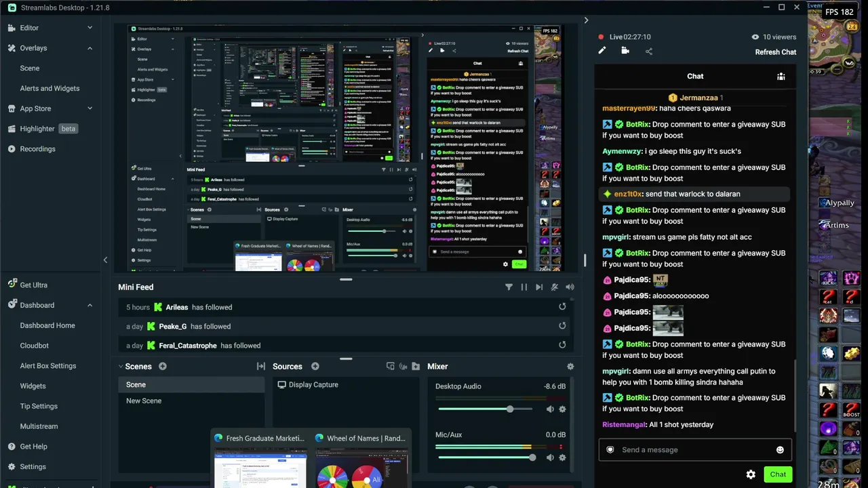
Task: Collapse the Overlays sidebar section
Action: 90,48
